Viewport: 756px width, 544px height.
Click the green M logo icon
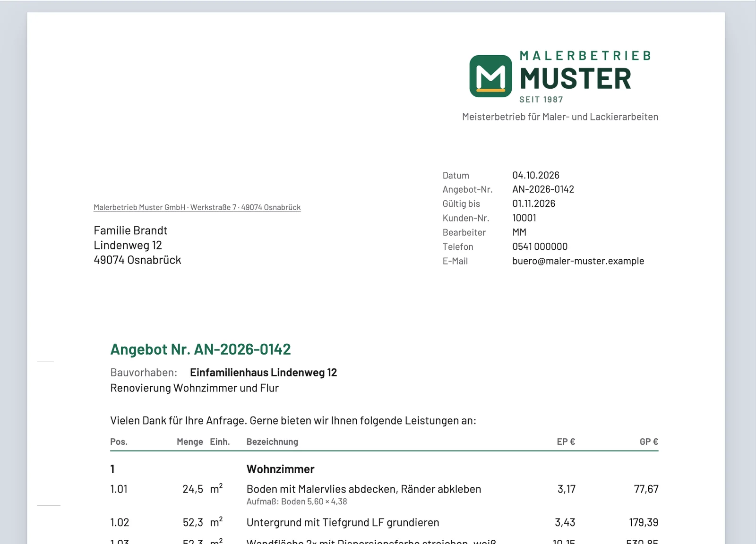490,76
